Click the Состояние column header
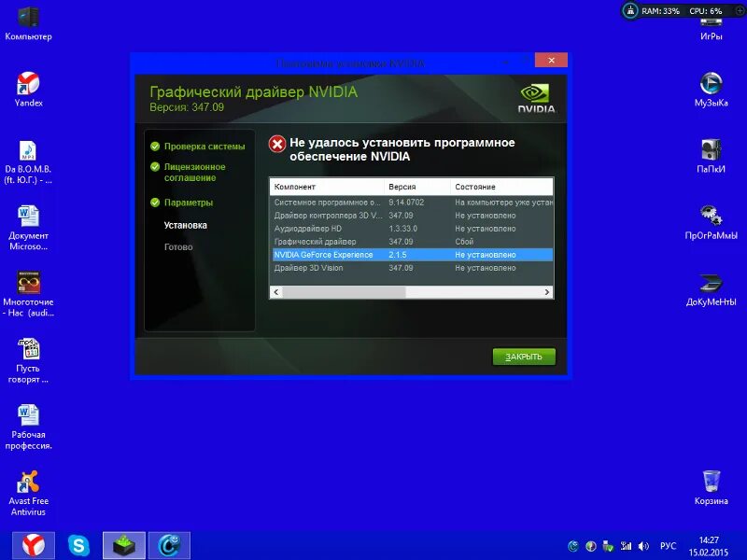This screenshot has height=560, width=747. (x=501, y=187)
